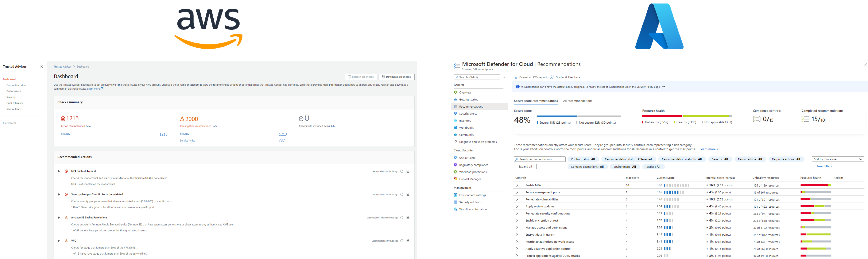Refresh the VPC check
The image size is (868, 259).
coord(402,241)
